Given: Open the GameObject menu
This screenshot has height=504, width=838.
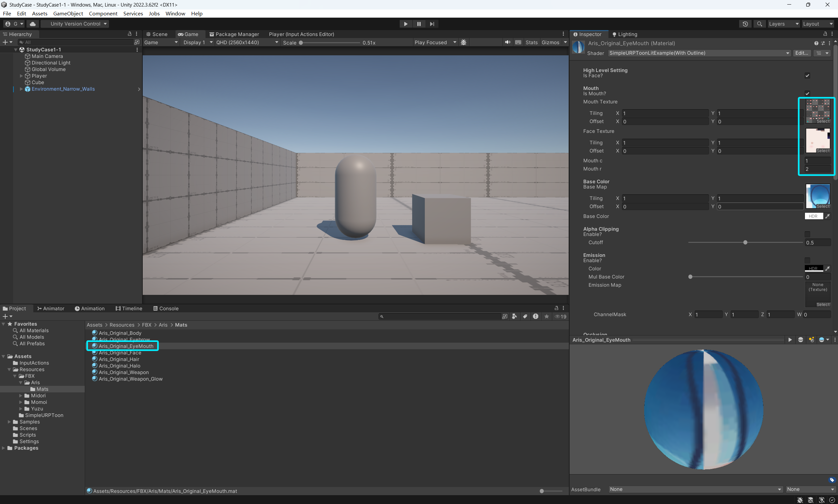Looking at the screenshot, I should click(x=68, y=14).
